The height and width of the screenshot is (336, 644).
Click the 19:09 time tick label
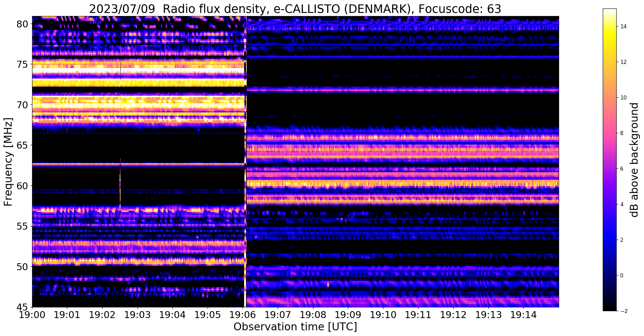pyautogui.click(x=348, y=315)
